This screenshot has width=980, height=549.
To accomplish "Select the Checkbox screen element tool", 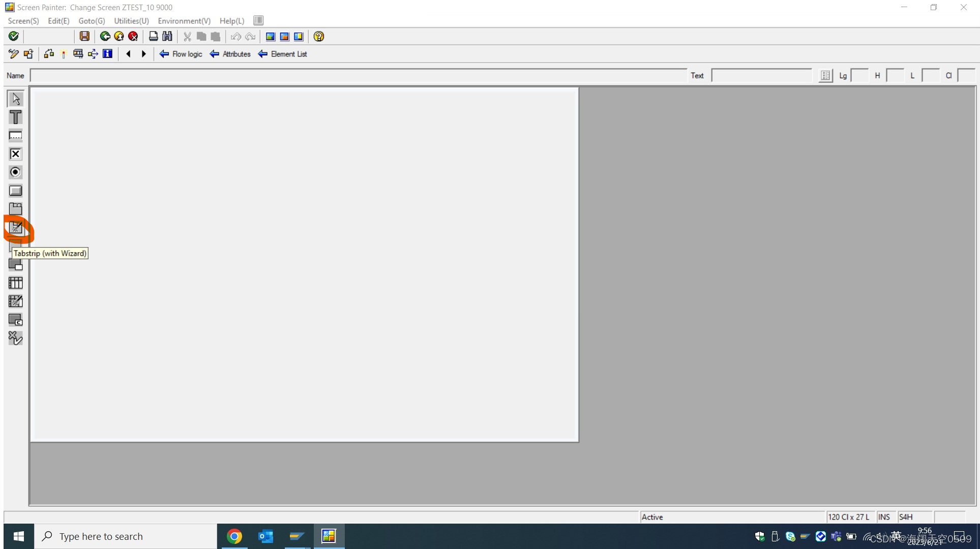I will (15, 154).
